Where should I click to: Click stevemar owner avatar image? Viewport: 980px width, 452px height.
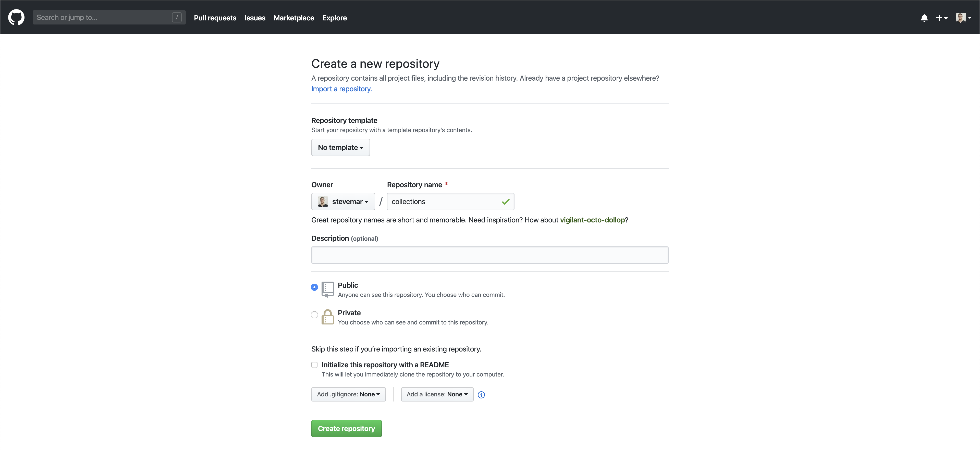pyautogui.click(x=323, y=202)
